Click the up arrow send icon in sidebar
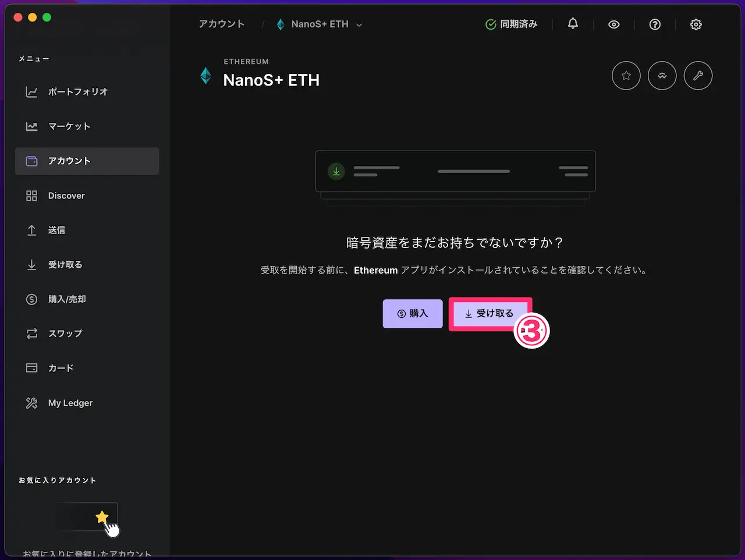This screenshot has height=560, width=745. 31,231
